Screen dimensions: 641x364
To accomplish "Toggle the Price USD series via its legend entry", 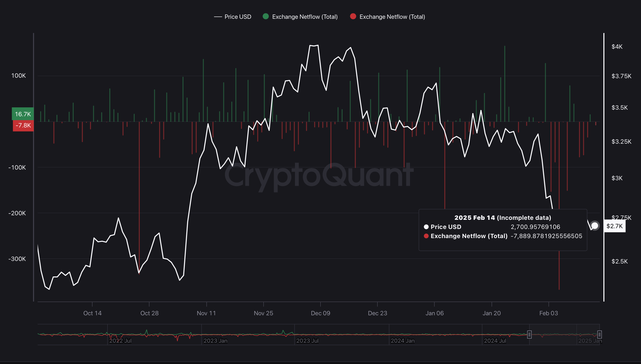I will point(237,16).
